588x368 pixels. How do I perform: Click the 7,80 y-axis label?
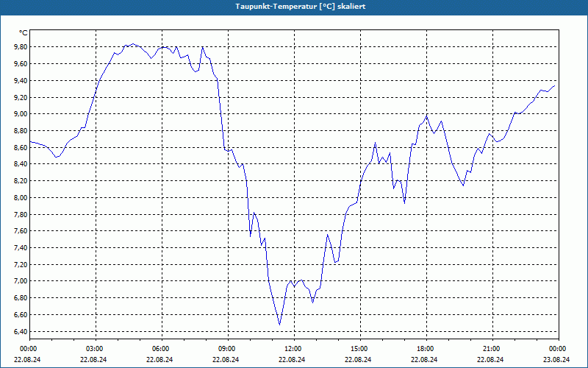(21, 214)
